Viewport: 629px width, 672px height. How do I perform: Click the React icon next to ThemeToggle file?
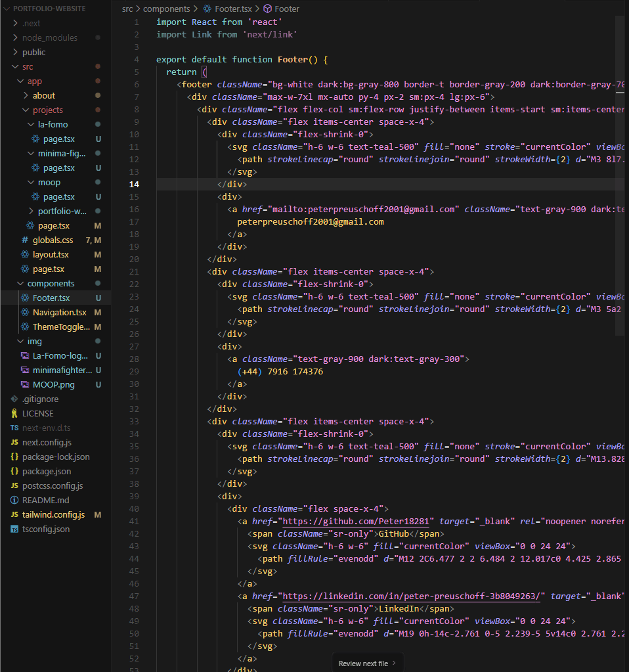26,326
